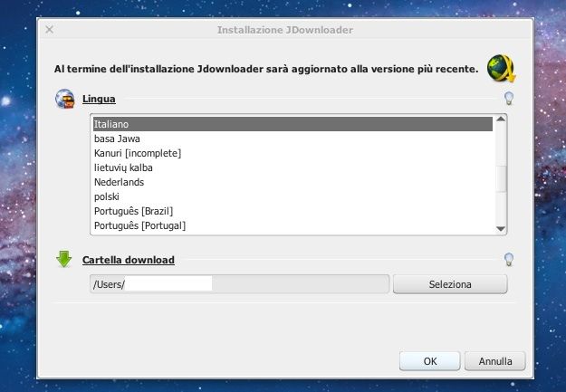The width and height of the screenshot is (566, 392).
Task: Click the Lingua globe language icon
Action: pos(65,99)
